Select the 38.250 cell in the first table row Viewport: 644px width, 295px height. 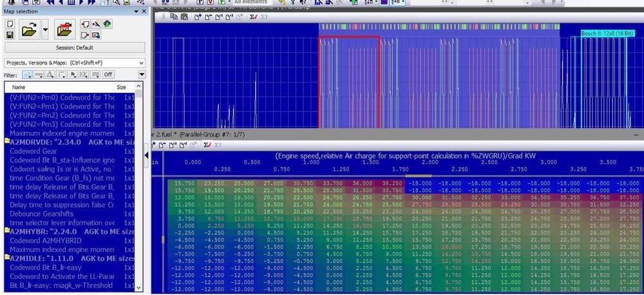pyautogui.click(x=391, y=184)
